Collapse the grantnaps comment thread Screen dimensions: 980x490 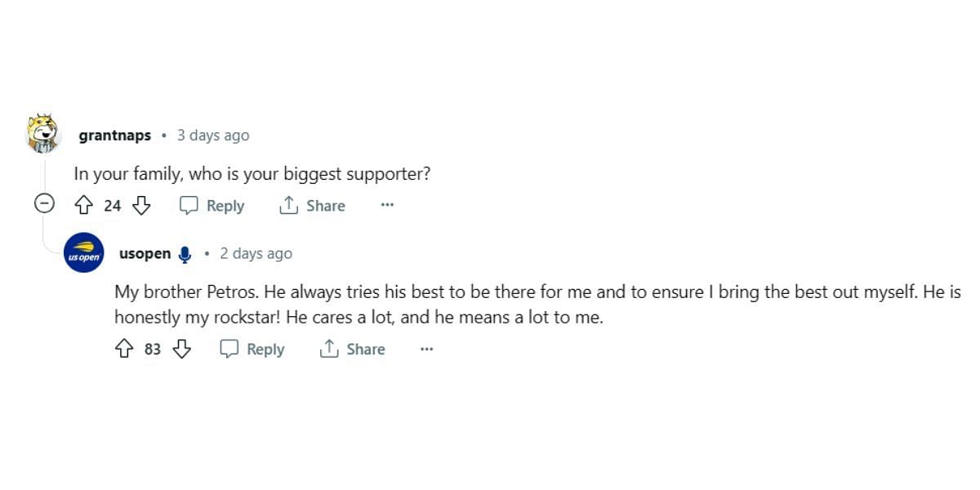(44, 203)
